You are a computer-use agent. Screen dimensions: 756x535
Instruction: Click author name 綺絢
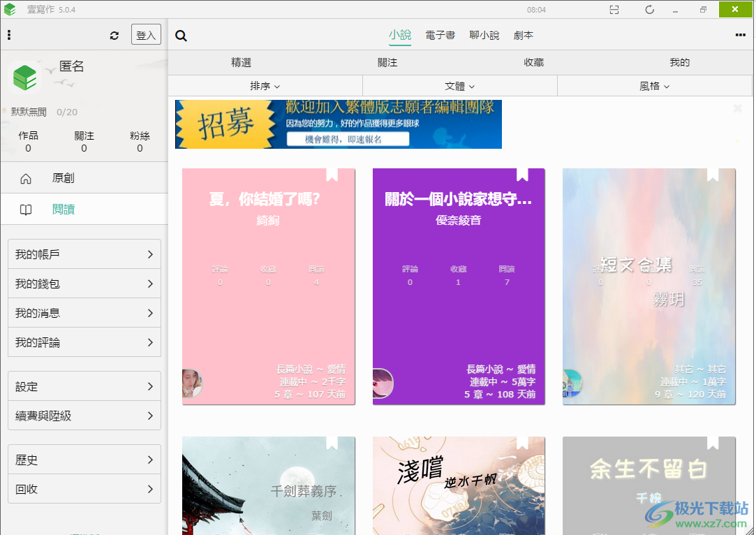tap(268, 221)
